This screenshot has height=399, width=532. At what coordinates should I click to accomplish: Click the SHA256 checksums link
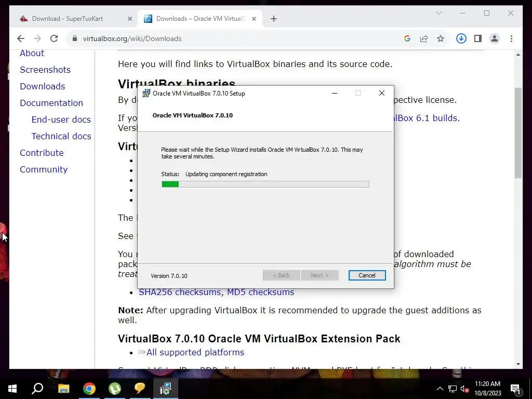tap(179, 292)
